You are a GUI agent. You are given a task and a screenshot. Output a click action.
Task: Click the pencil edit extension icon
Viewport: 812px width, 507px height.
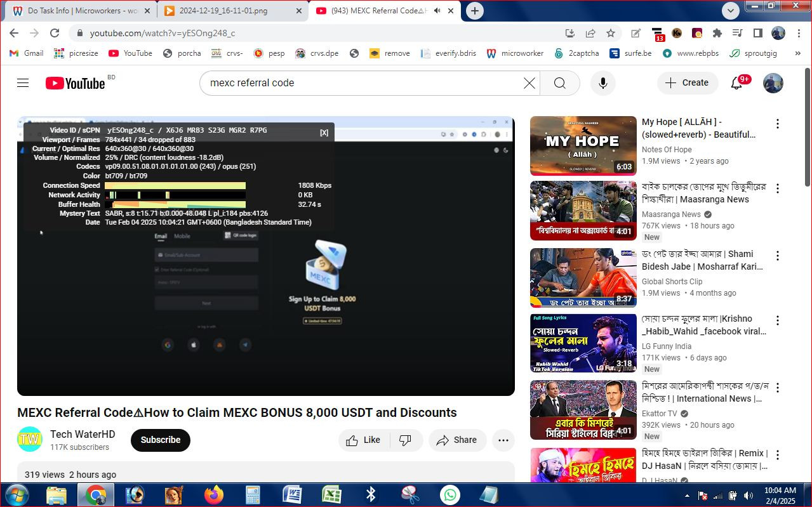[x=636, y=33]
